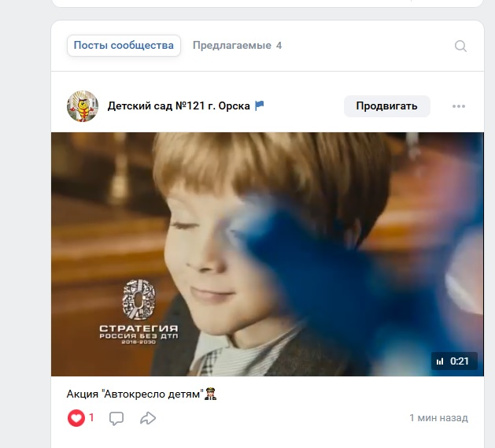This screenshot has width=495, height=448.
Task: Play the video in the post
Action: pyautogui.click(x=268, y=254)
